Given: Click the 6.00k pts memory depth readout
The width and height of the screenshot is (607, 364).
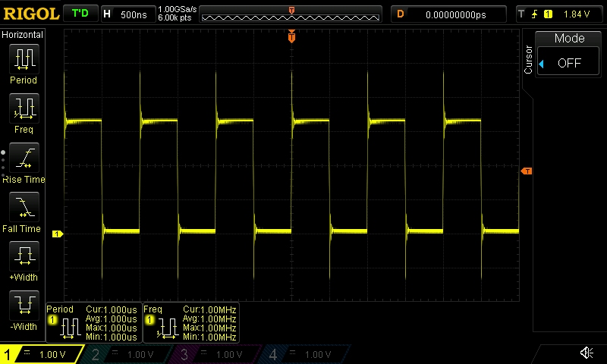Looking at the screenshot, I should pos(175,17).
